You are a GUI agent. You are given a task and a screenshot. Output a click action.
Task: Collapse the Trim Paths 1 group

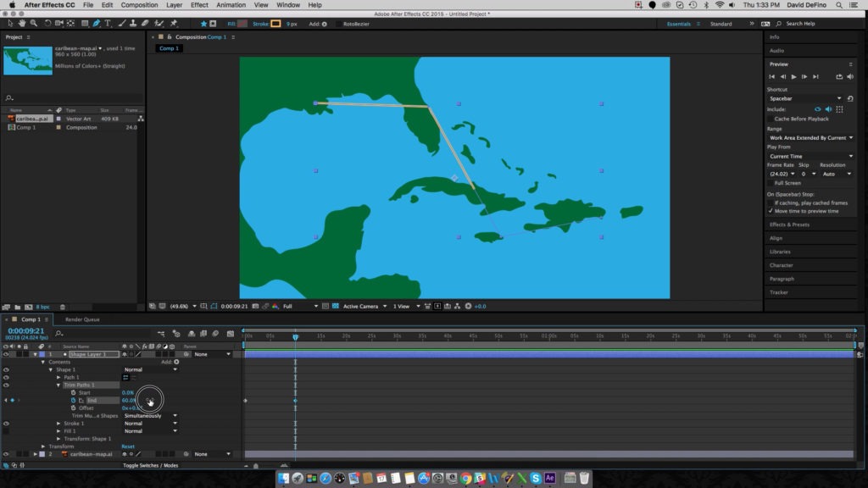point(58,385)
